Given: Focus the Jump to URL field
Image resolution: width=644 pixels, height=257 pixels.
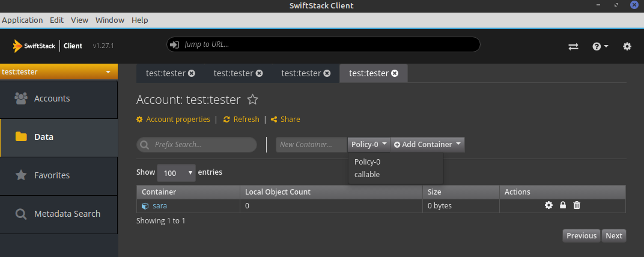Looking at the screenshot, I should point(324,44).
